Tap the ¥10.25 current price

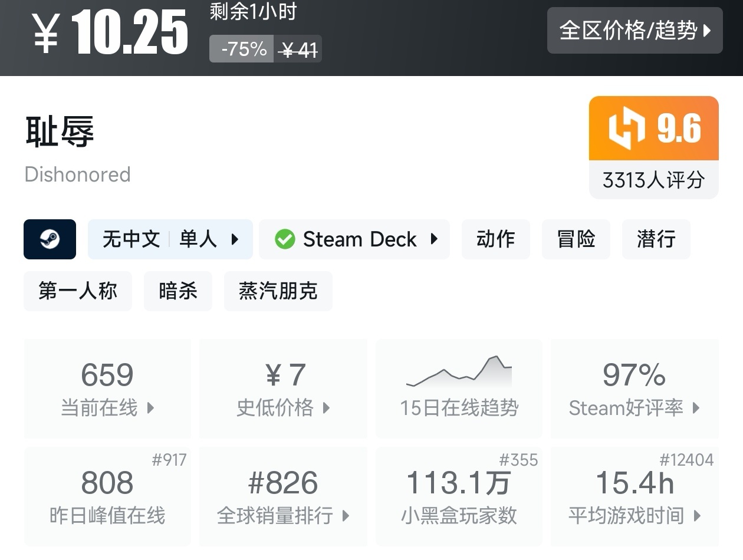[110, 33]
